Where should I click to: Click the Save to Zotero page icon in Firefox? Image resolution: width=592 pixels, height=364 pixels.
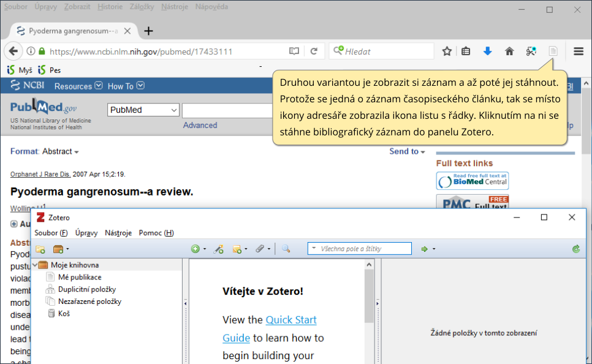553,51
